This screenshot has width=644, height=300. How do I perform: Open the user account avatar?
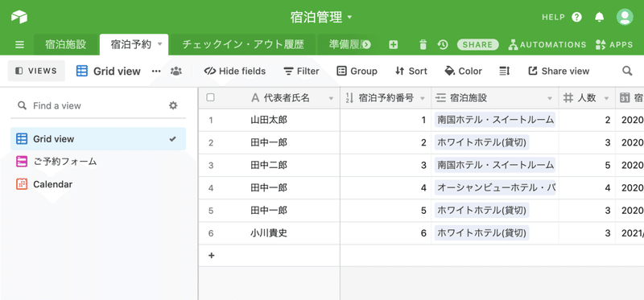625,17
